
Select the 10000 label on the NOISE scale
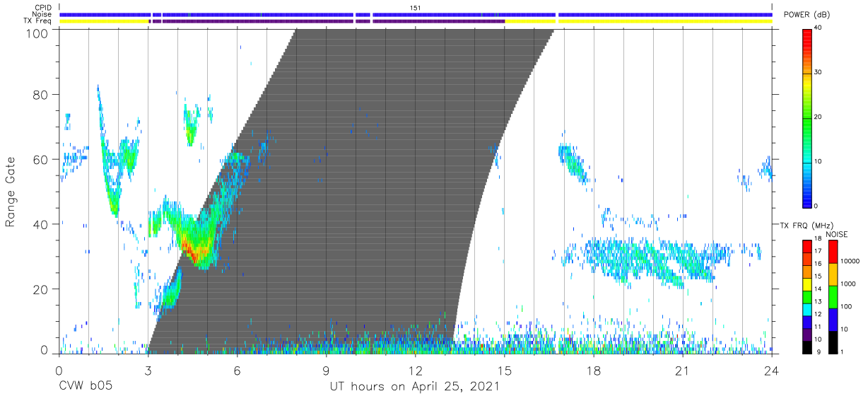[850, 261]
